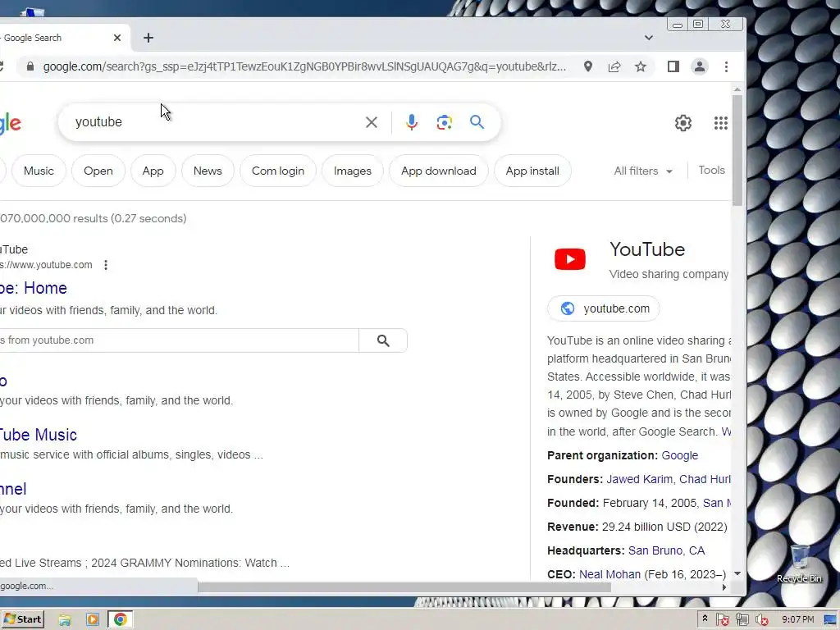Select the Music filter chip
Viewport: 840px width, 630px height.
tap(39, 171)
